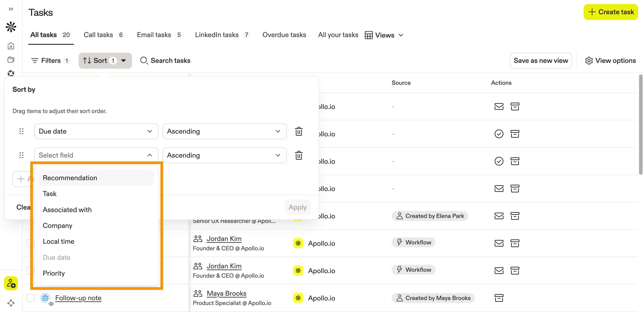The image size is (644, 312).
Task: Choose Recommendation in the field list
Action: [x=70, y=178]
